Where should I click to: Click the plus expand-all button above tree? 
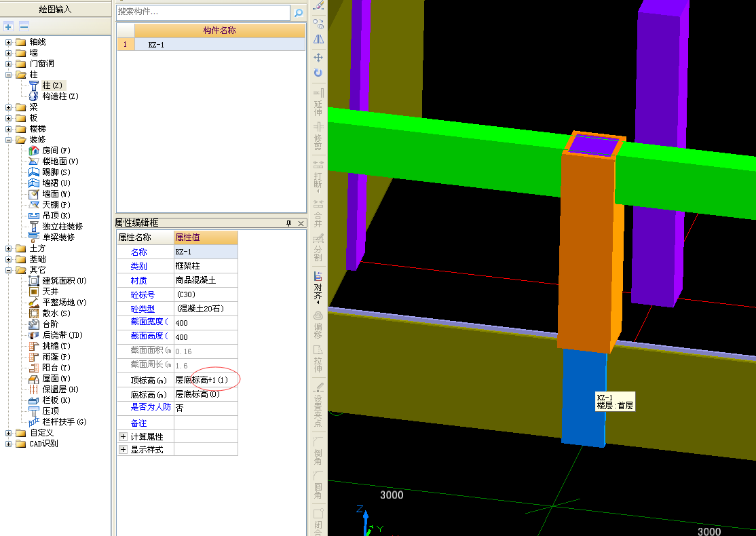coord(8,26)
